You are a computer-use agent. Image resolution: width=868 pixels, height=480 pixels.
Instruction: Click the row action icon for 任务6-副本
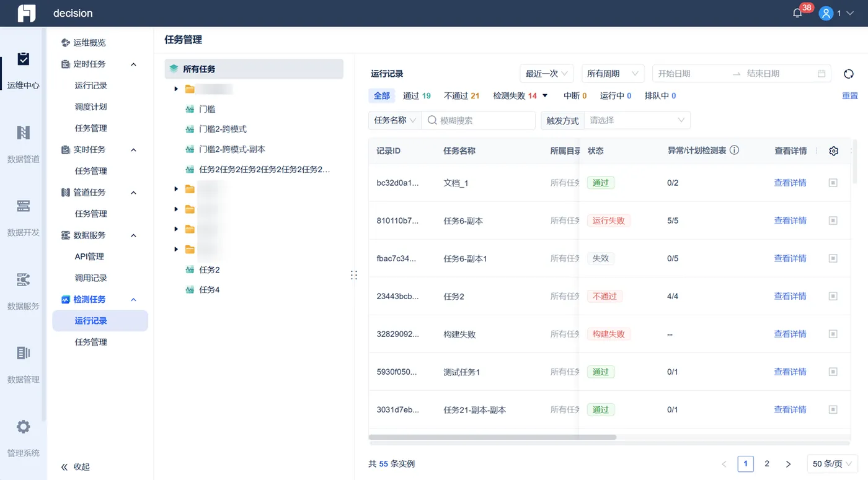point(833,220)
